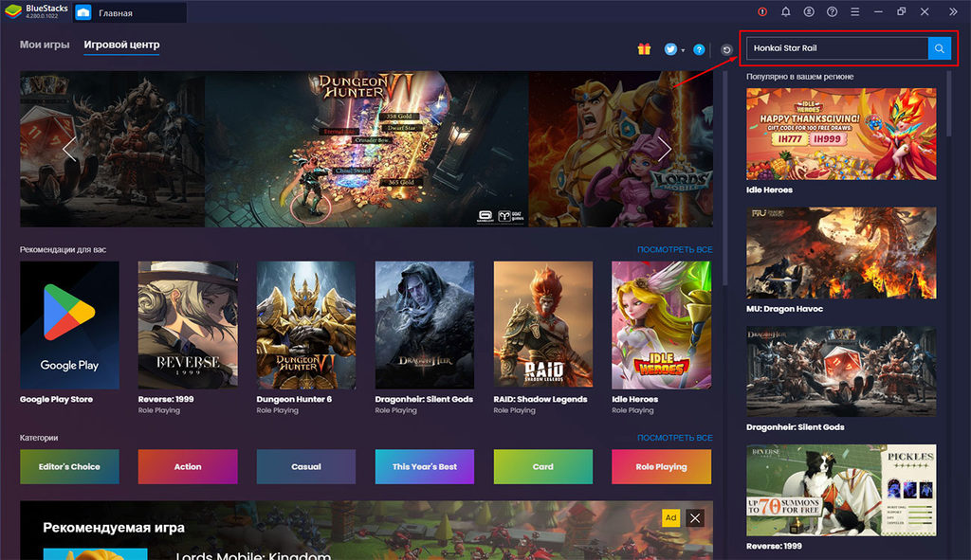Click the BlueStacks logo icon
971x560 pixels.
[x=13, y=11]
